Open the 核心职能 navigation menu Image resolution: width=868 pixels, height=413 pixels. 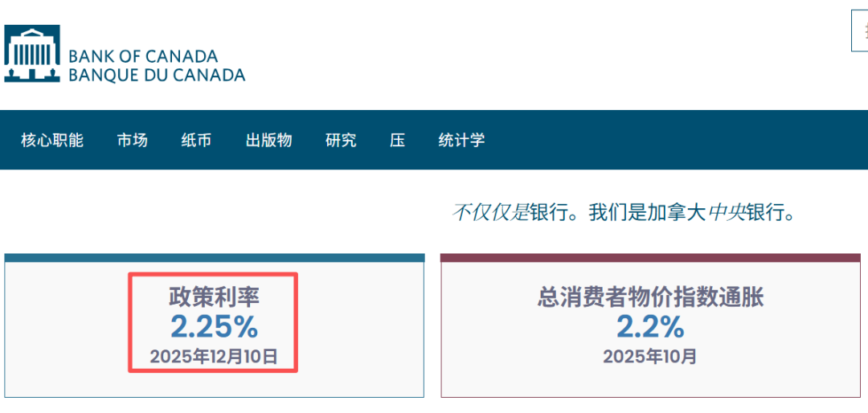[52, 140]
